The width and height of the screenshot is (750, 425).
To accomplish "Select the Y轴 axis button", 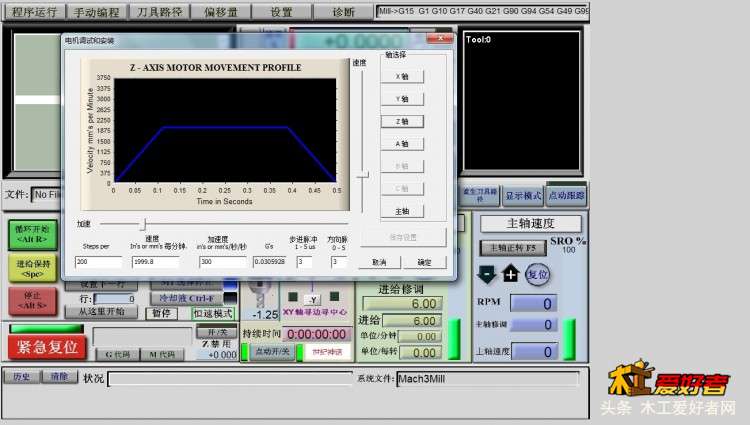I will pos(402,99).
